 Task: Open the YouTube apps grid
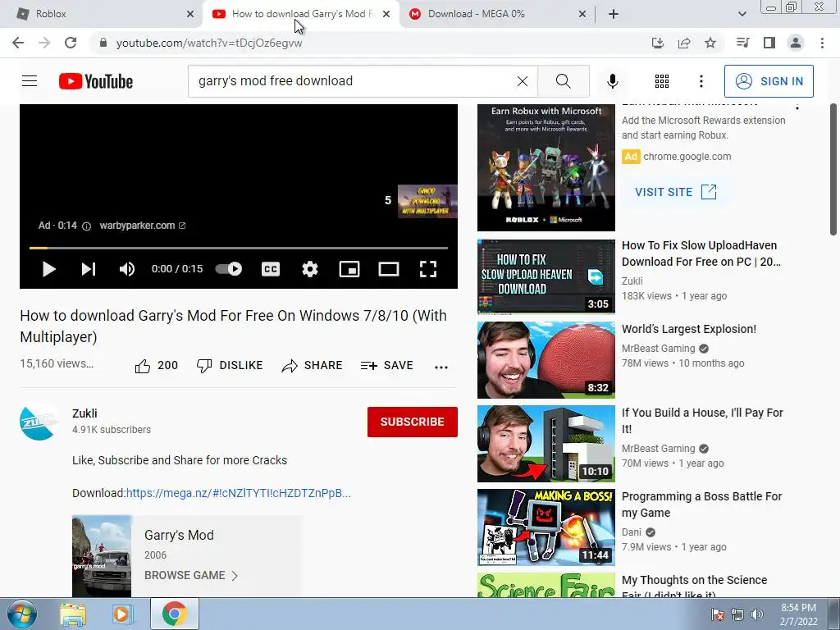point(662,81)
